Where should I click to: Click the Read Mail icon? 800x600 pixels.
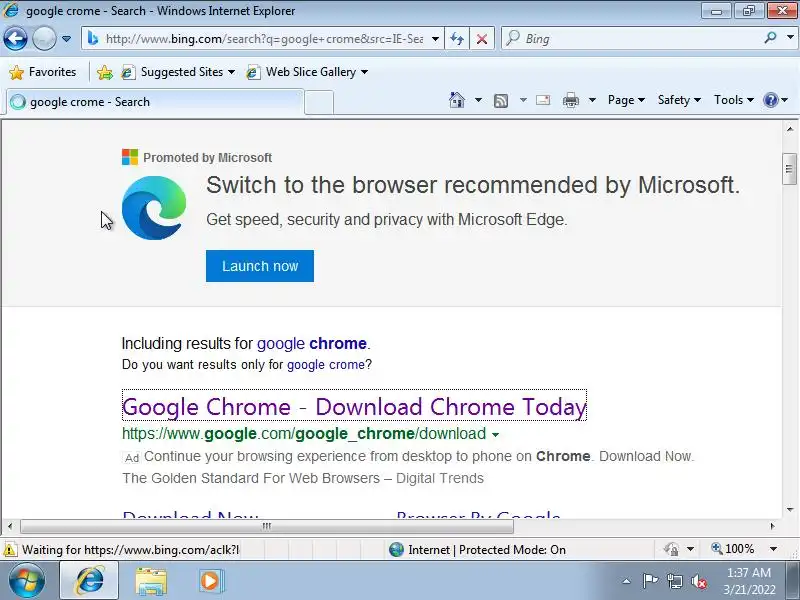click(543, 100)
